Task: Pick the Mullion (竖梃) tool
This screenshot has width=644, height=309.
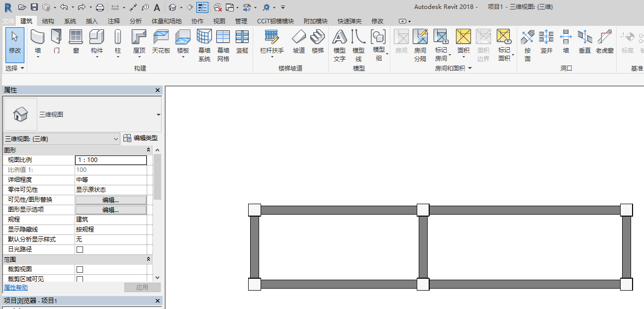Action: 242,42
